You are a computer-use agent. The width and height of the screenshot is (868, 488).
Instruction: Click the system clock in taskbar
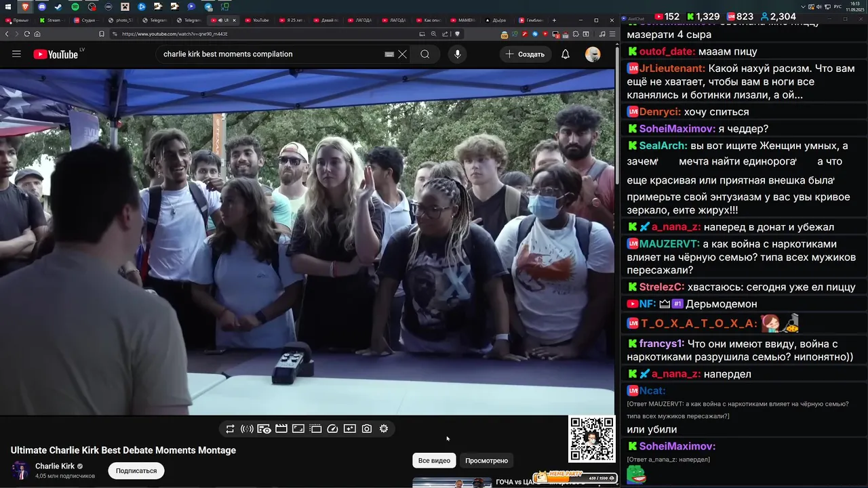(854, 7)
